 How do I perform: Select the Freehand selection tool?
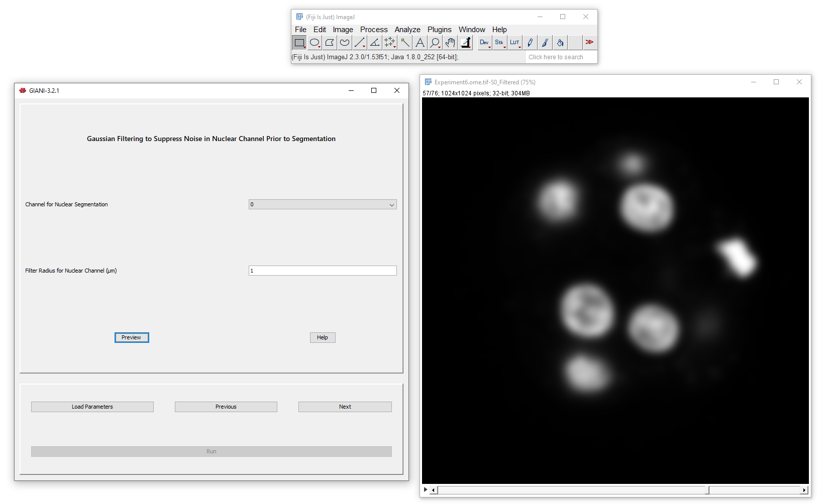(345, 43)
